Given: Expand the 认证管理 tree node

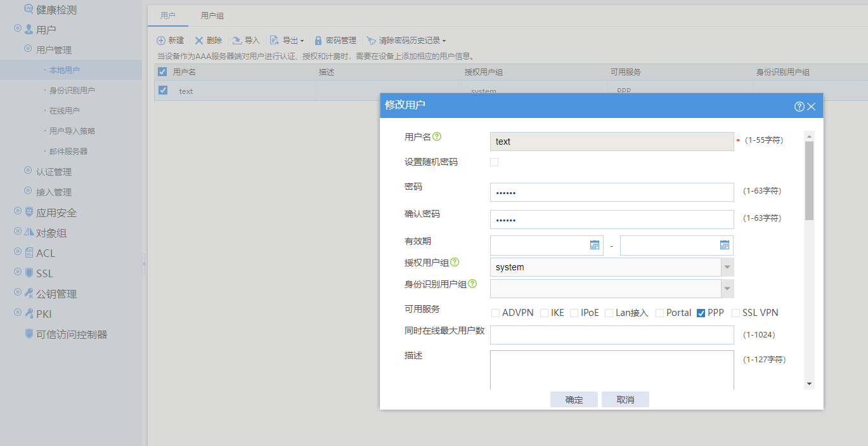Looking at the screenshot, I should click(x=28, y=170).
